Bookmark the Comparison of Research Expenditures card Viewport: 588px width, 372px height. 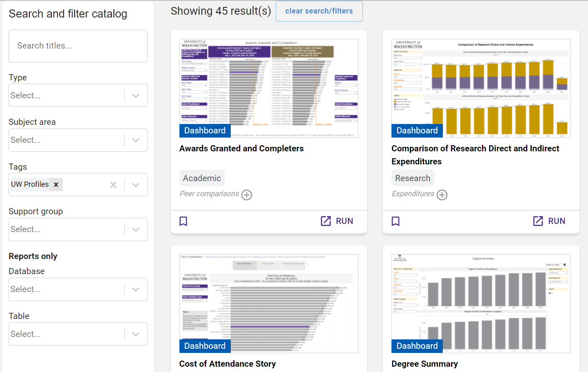click(396, 221)
